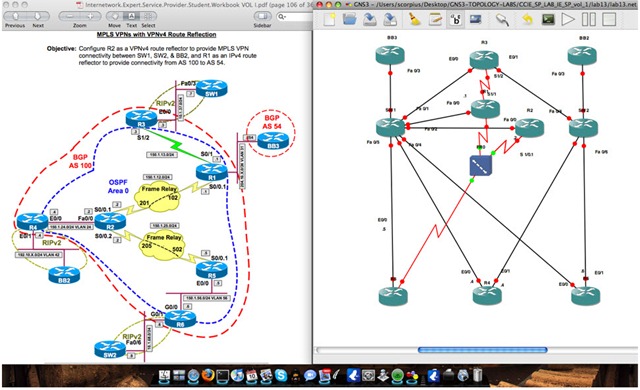The image size is (640, 390).
Task: Click GNS3 Save As icon
Action: point(390,19)
